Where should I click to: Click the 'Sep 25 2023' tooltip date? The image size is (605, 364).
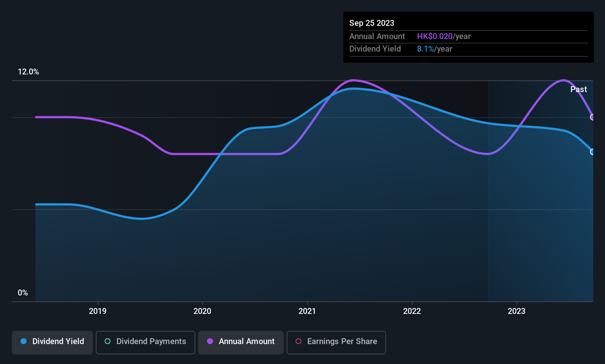coord(372,23)
